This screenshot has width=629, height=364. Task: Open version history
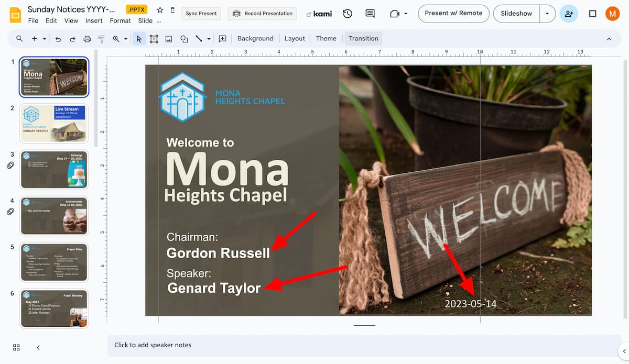coord(347,14)
